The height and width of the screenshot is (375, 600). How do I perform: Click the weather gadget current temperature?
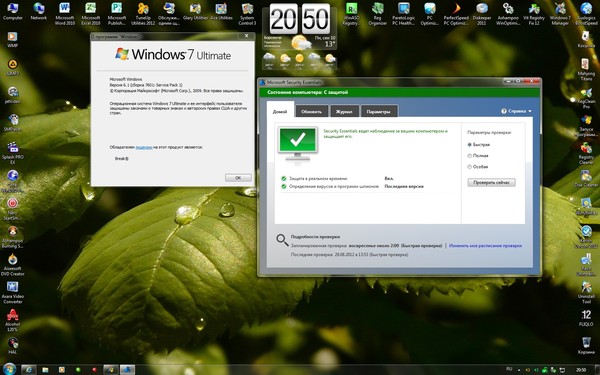[x=329, y=44]
